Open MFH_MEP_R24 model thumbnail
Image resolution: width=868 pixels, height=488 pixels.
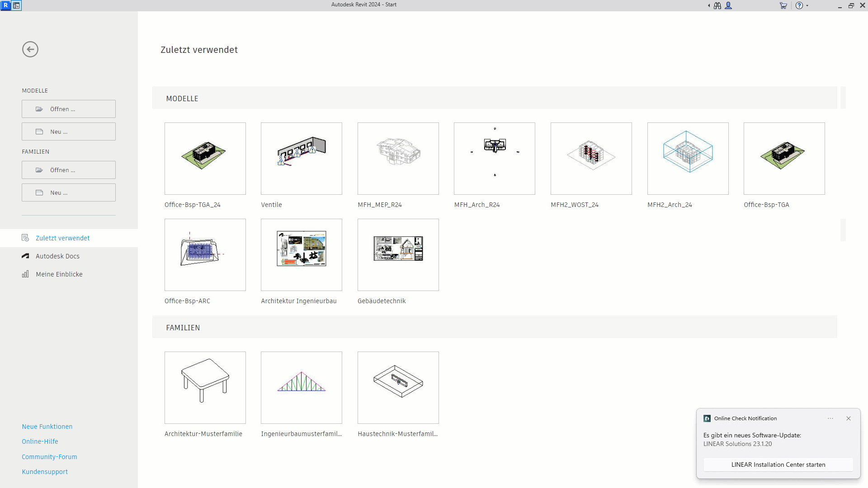point(398,159)
